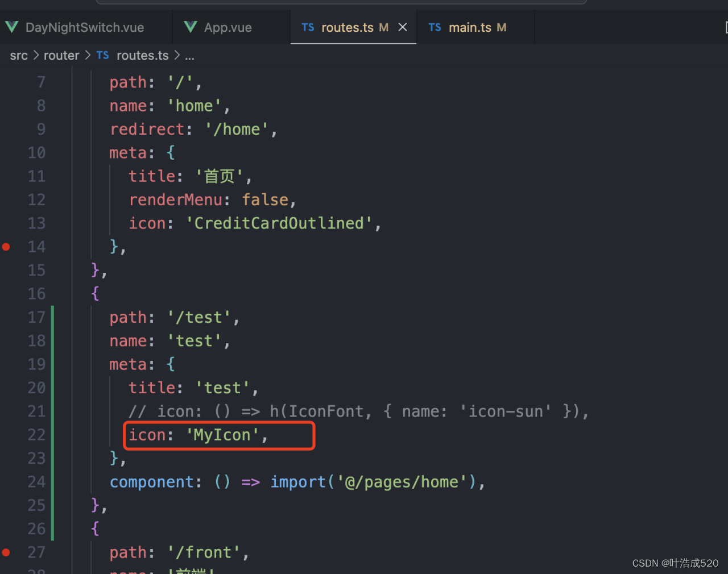Image resolution: width=728 pixels, height=574 pixels.
Task: Click the name: 'home' code line
Action: coord(170,106)
